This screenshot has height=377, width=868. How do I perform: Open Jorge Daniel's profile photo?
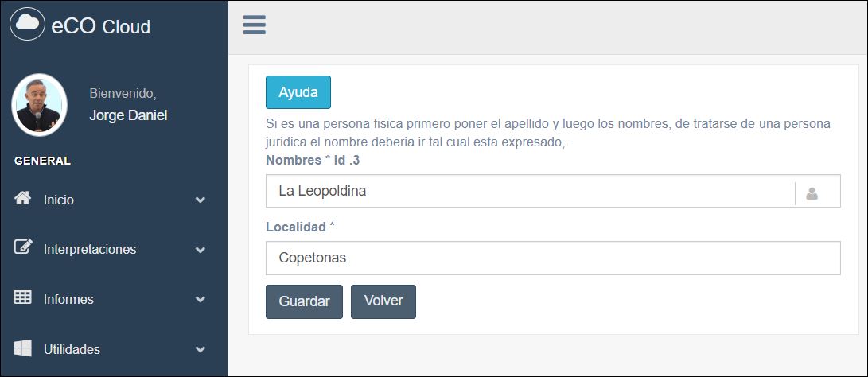pos(39,105)
